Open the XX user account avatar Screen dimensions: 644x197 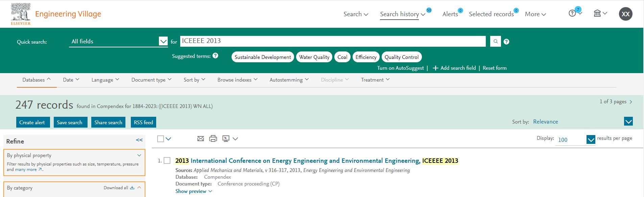(626, 14)
